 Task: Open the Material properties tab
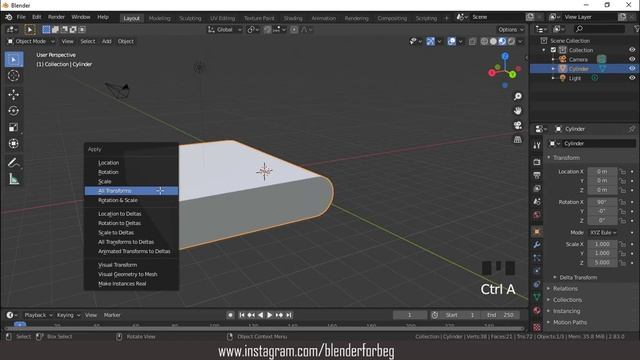click(x=537, y=311)
